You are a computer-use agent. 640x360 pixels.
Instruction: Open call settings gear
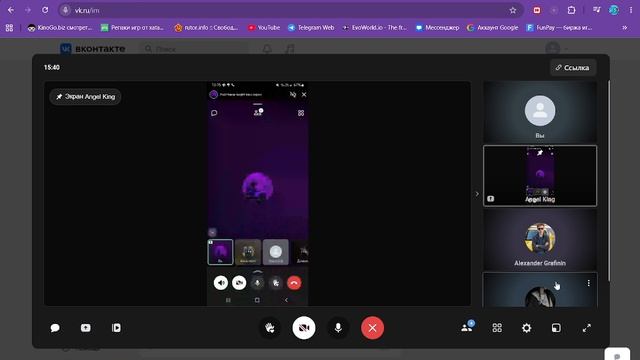pos(527,328)
